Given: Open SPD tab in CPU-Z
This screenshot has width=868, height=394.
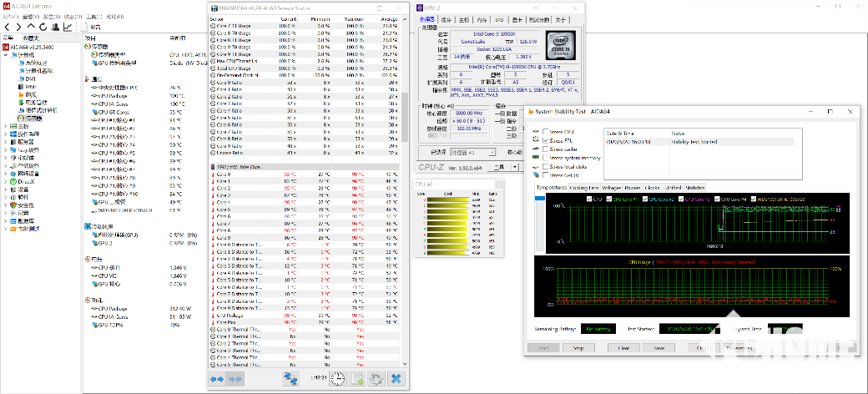Looking at the screenshot, I should coord(499,20).
